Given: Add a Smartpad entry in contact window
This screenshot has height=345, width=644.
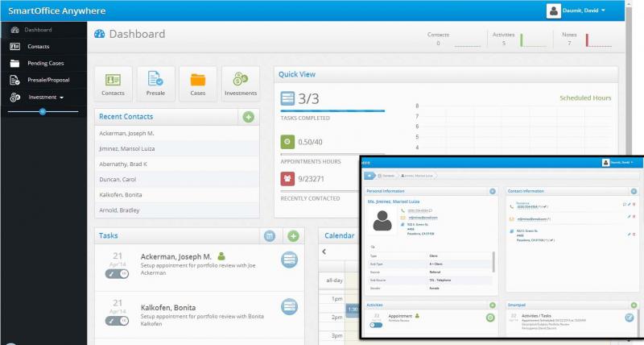Looking at the screenshot, I should 634,306.
